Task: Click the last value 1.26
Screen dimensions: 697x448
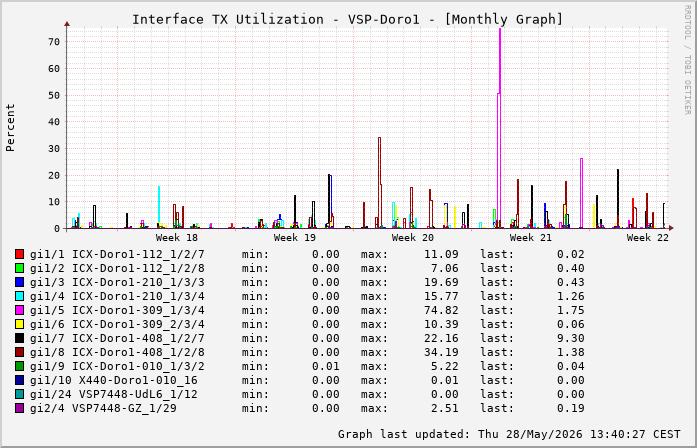Action: 571,296
